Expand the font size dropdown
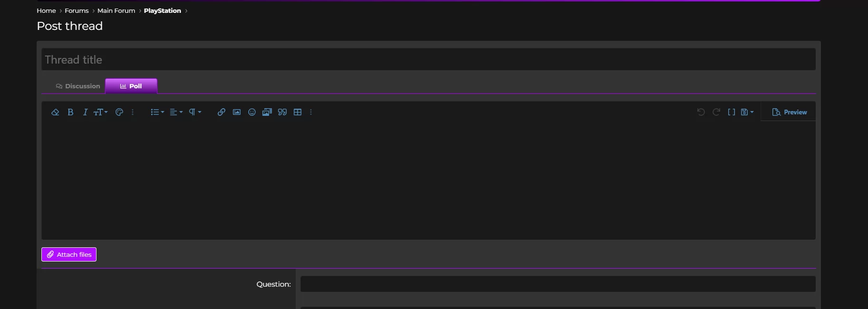 [100, 112]
